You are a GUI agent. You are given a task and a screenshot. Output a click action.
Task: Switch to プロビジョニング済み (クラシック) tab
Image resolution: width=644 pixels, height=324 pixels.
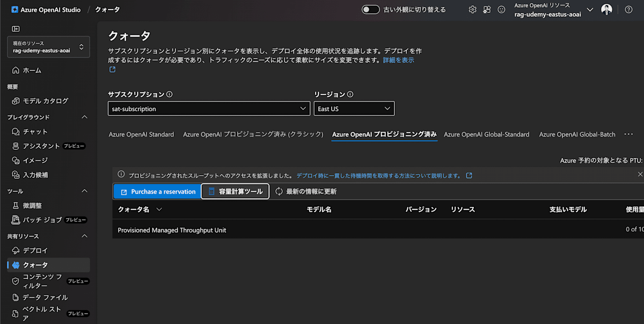tap(253, 134)
